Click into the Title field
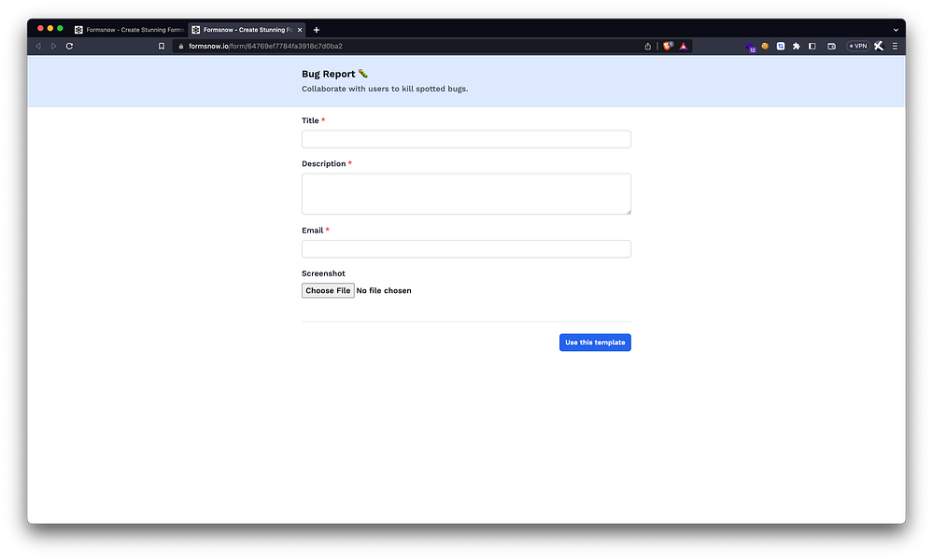Viewport: 933px width, 560px height. point(466,139)
